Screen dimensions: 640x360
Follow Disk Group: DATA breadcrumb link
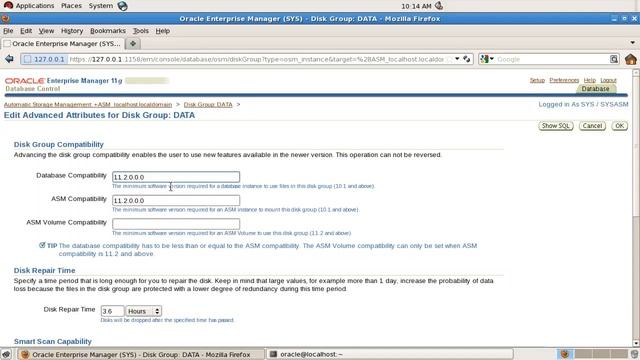(x=208, y=104)
